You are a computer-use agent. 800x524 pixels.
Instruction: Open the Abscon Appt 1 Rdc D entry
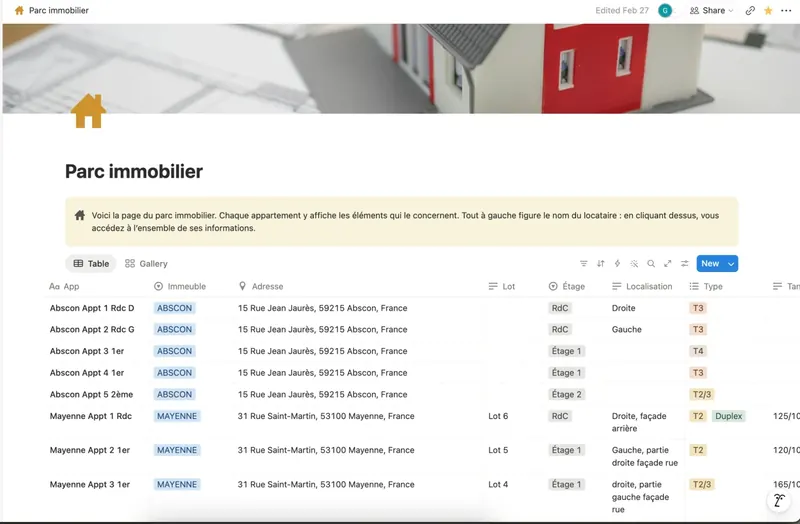pyautogui.click(x=92, y=308)
